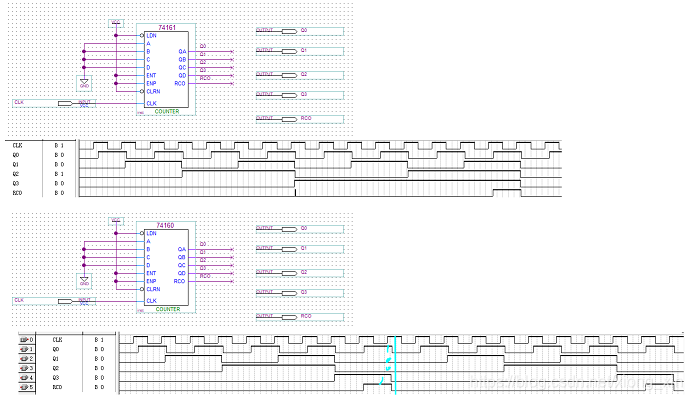The height and width of the screenshot is (400, 692).
Task: Select the Q1 signal name in upper waveform
Action: (16, 164)
